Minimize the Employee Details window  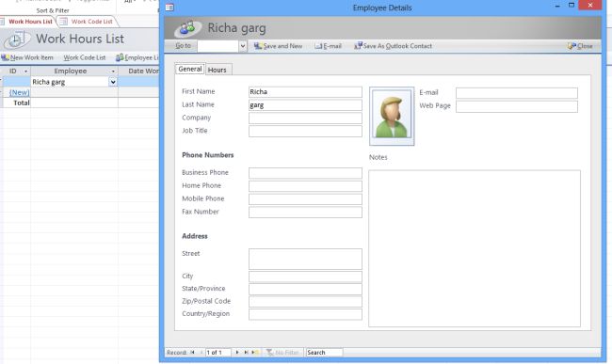tap(557, 5)
